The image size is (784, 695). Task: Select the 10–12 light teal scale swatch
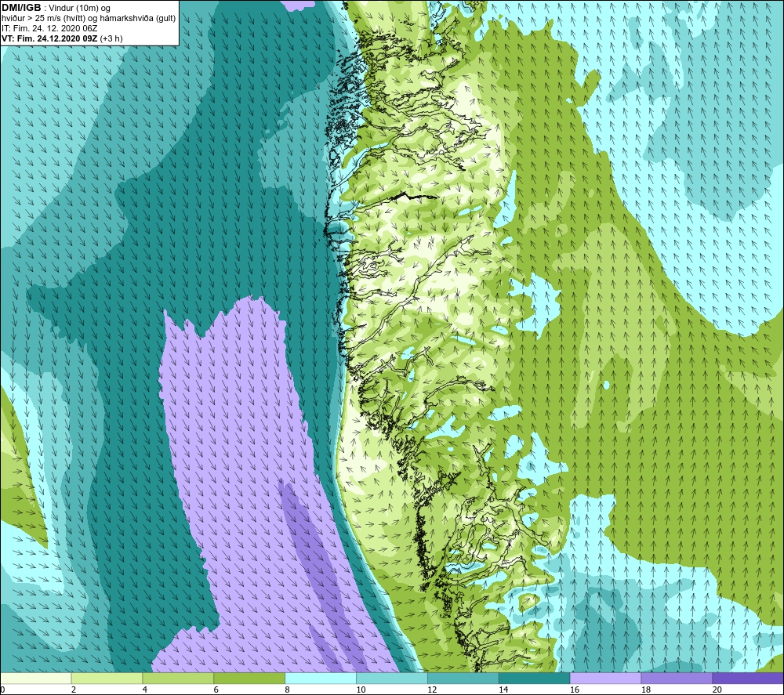[x=391, y=678]
